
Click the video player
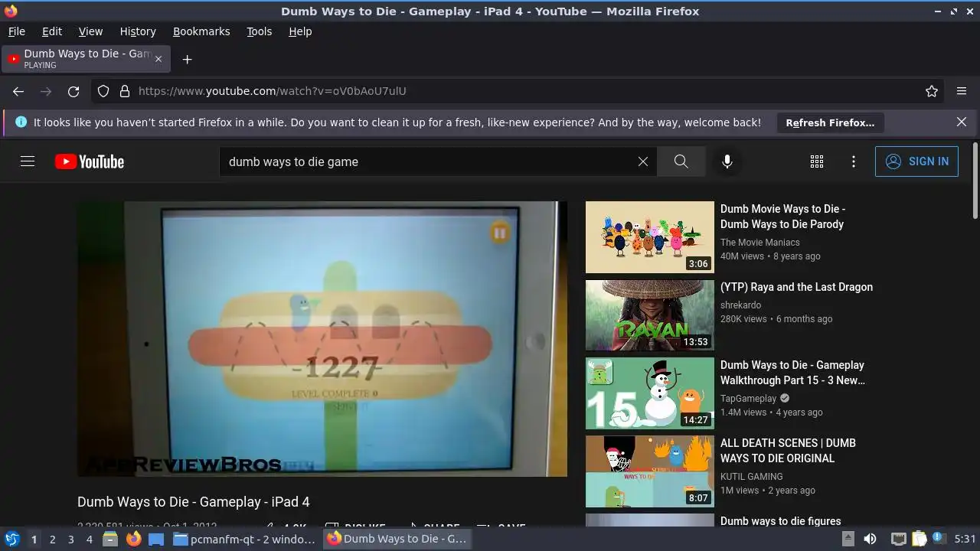tap(322, 339)
